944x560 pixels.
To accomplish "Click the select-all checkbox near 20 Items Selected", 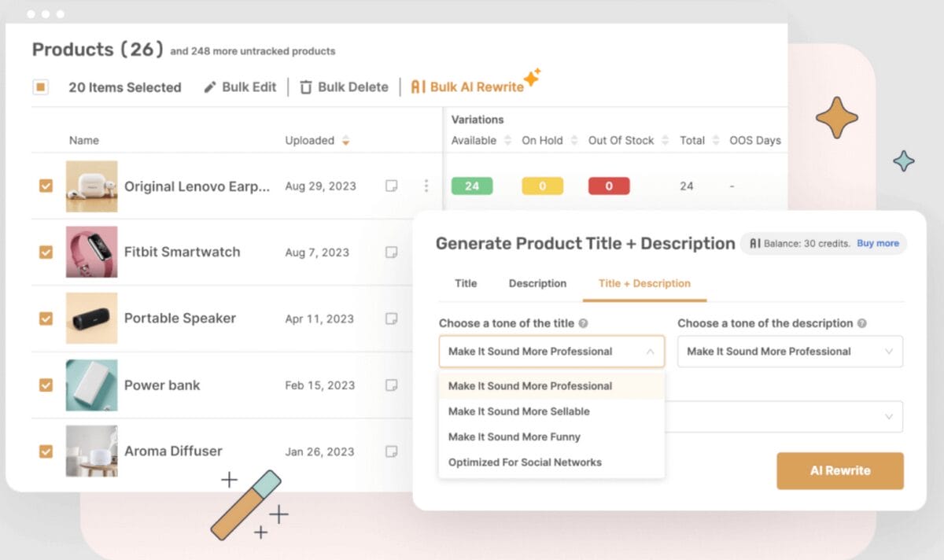I will tap(40, 87).
